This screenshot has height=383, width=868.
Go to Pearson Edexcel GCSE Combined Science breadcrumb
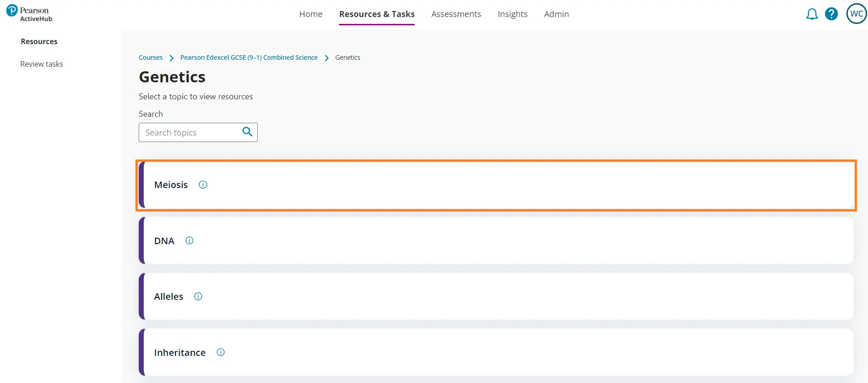pos(248,57)
